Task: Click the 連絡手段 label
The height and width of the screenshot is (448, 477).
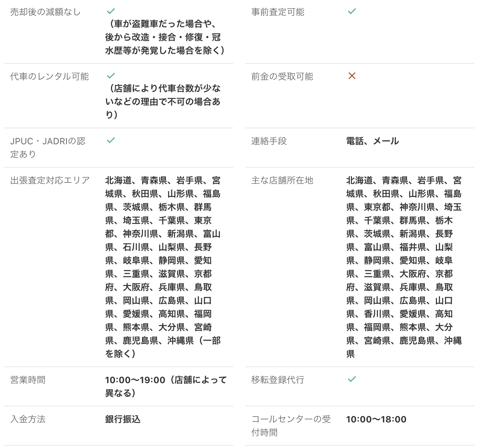Action: point(269,141)
